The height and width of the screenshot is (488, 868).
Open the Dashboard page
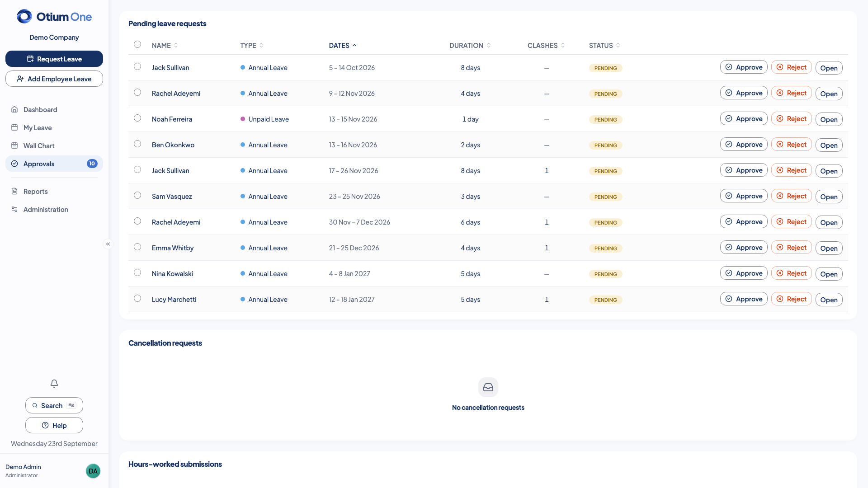pyautogui.click(x=54, y=109)
